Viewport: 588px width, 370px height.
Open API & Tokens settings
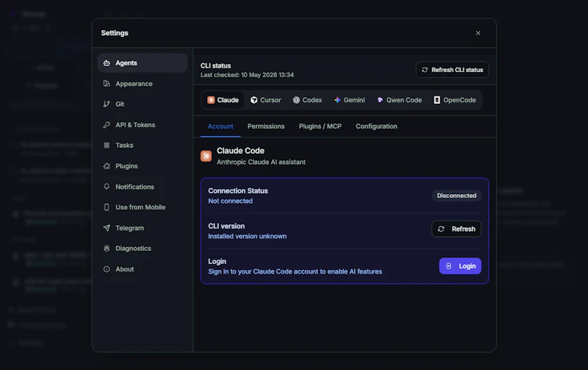point(143,125)
